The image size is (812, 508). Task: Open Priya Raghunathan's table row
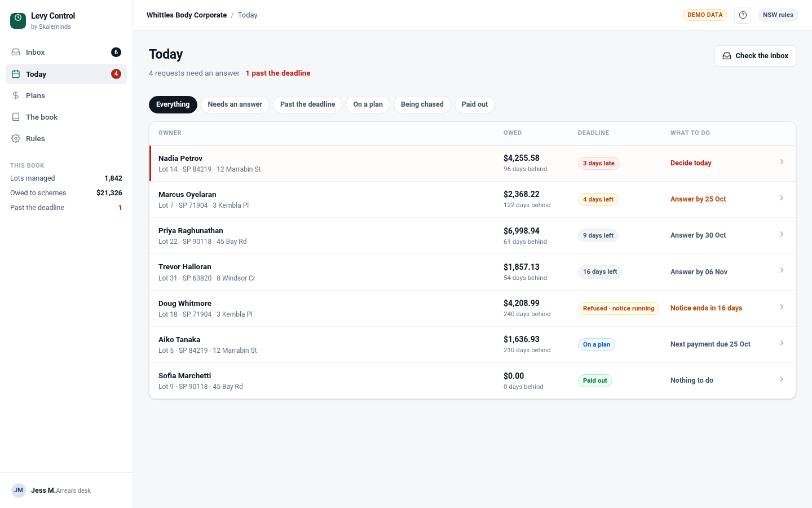(x=473, y=236)
